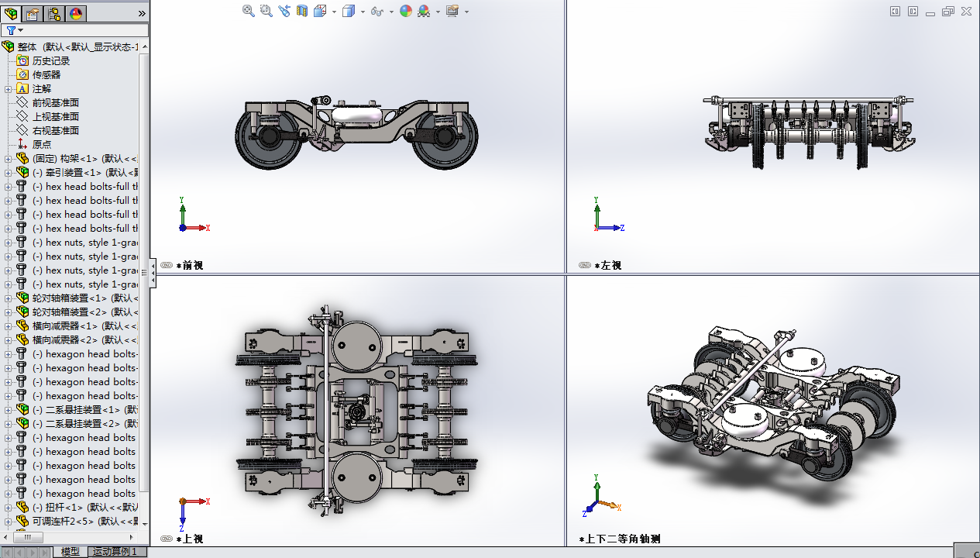Click the 扭杆<1> part icon
The width and height of the screenshot is (980, 558).
[x=22, y=507]
